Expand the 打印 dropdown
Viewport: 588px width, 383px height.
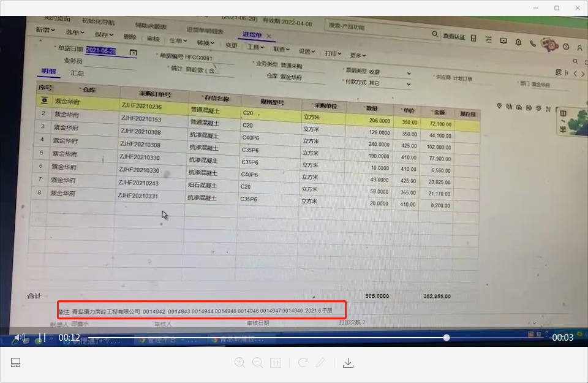click(x=333, y=53)
